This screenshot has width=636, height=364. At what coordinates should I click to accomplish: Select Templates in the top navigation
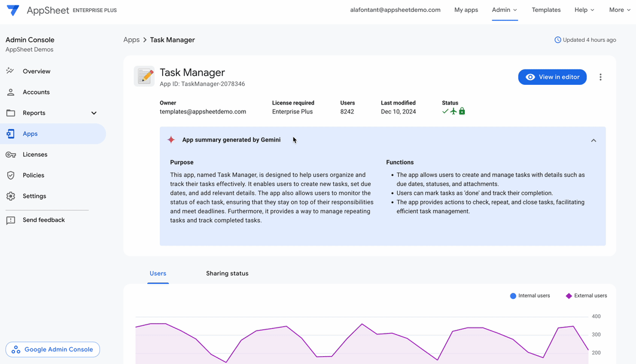point(546,10)
